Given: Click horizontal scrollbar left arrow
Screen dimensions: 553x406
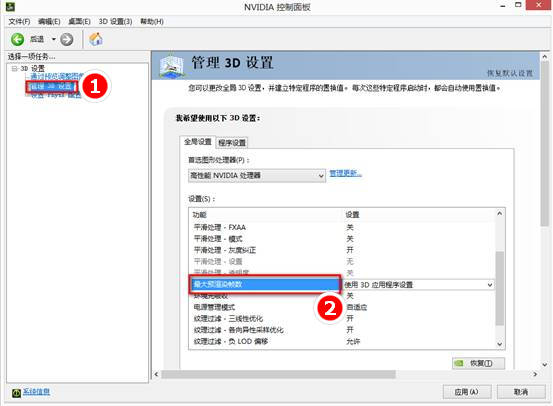Looking at the screenshot, I should click(157, 374).
